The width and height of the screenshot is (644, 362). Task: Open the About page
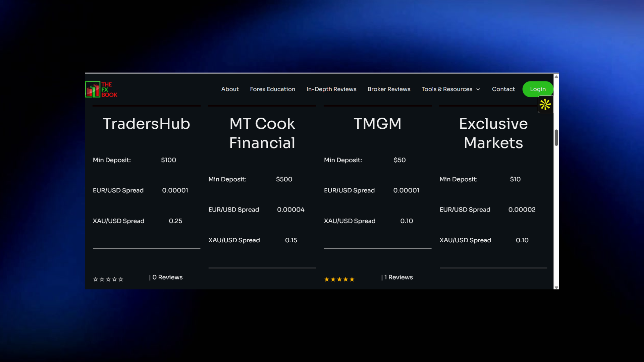point(230,89)
